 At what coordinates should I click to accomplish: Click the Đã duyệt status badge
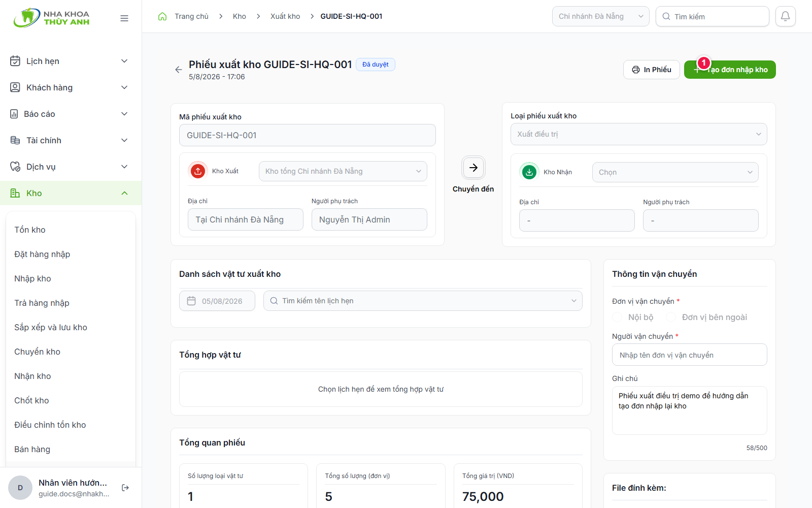[376, 65]
